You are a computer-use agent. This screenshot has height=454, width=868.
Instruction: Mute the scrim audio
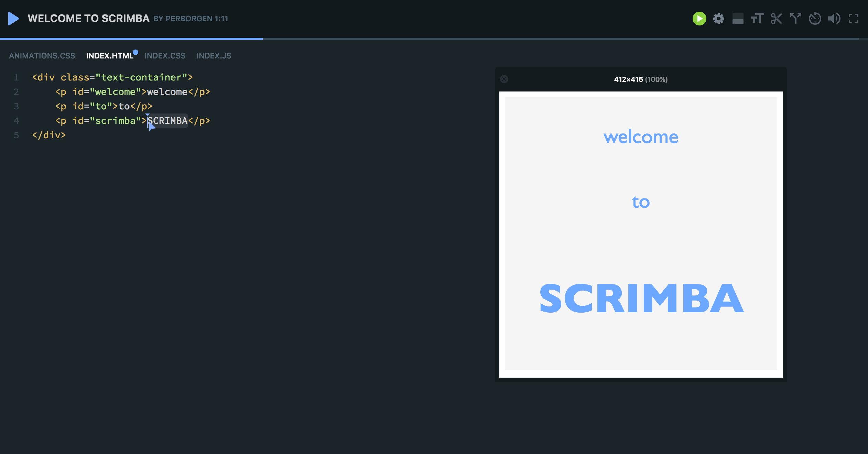click(835, 19)
